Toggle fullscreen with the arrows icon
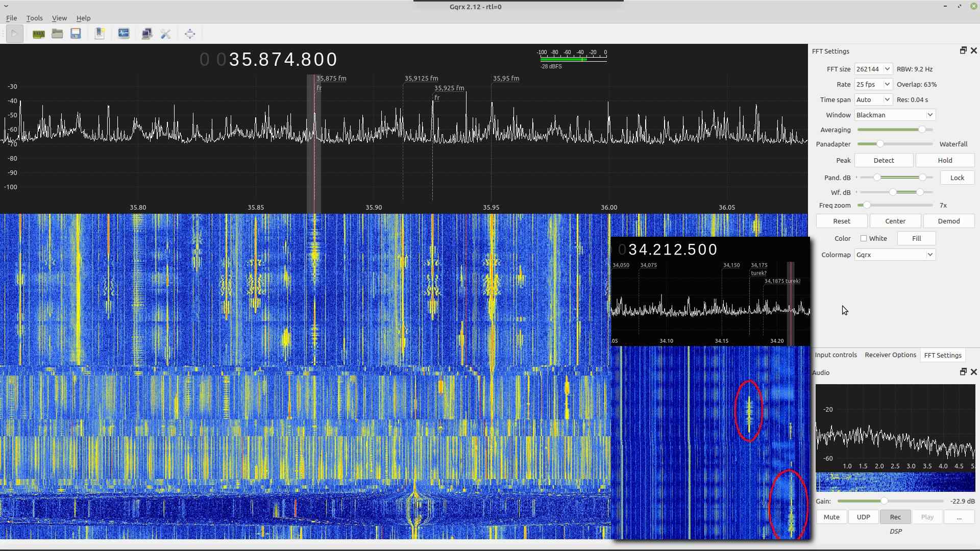 click(x=190, y=34)
